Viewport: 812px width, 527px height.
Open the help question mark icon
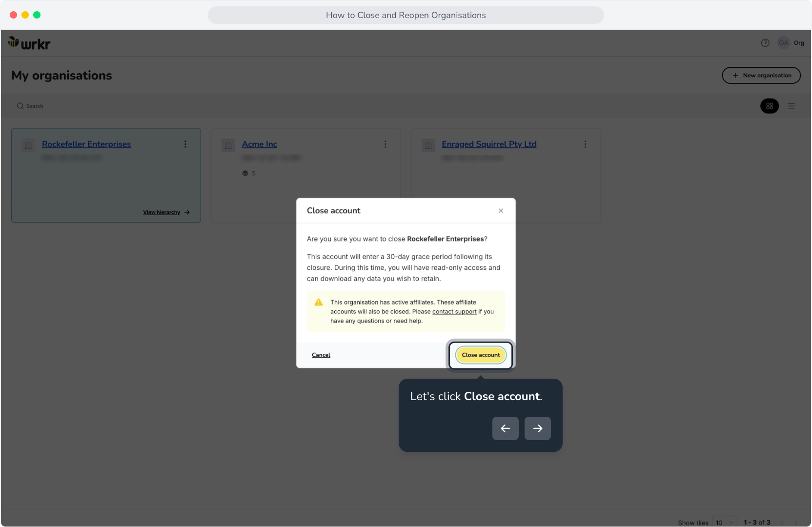click(x=765, y=43)
